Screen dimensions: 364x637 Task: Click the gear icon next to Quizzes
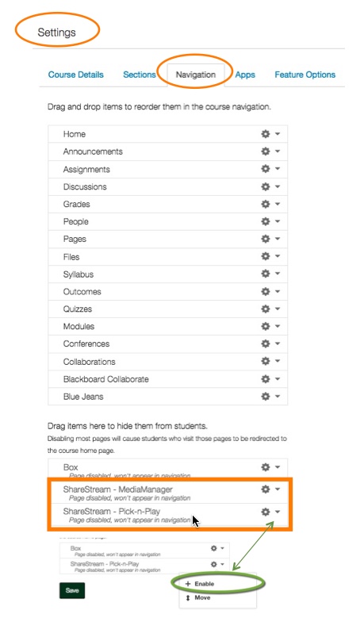pyautogui.click(x=266, y=309)
